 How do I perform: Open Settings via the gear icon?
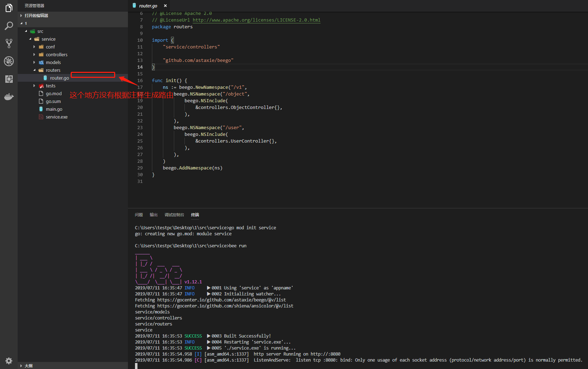click(8, 361)
